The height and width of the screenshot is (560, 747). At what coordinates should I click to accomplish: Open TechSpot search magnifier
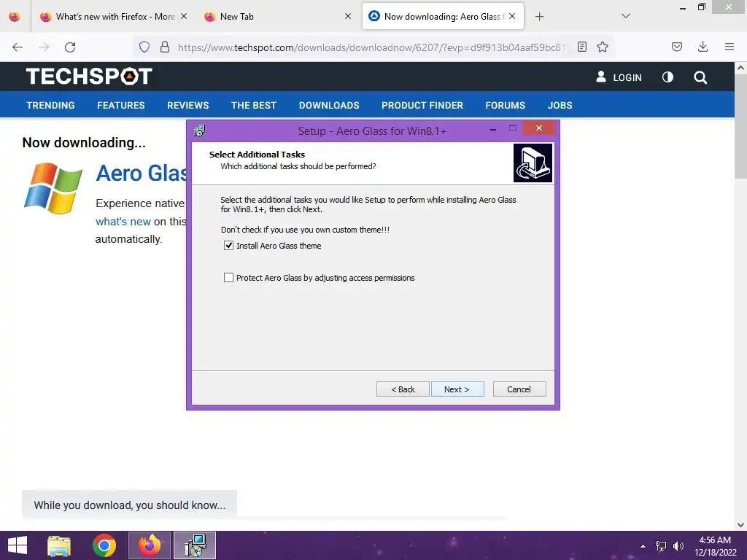700,77
